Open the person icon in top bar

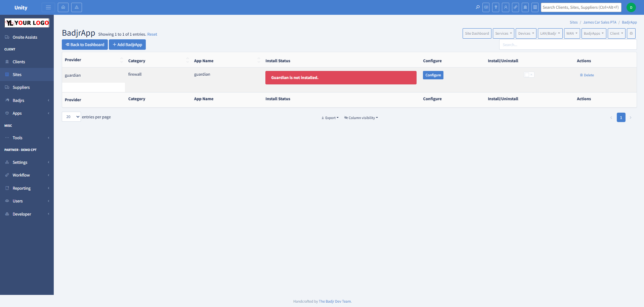pos(506,7)
